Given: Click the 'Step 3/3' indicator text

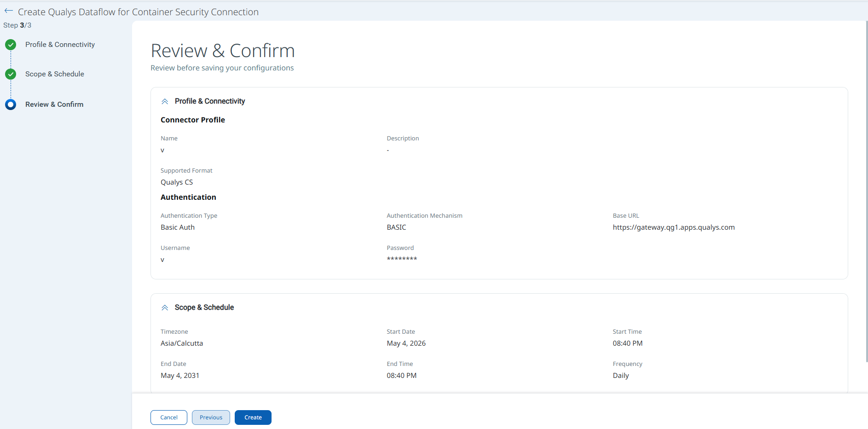Looking at the screenshot, I should point(17,25).
